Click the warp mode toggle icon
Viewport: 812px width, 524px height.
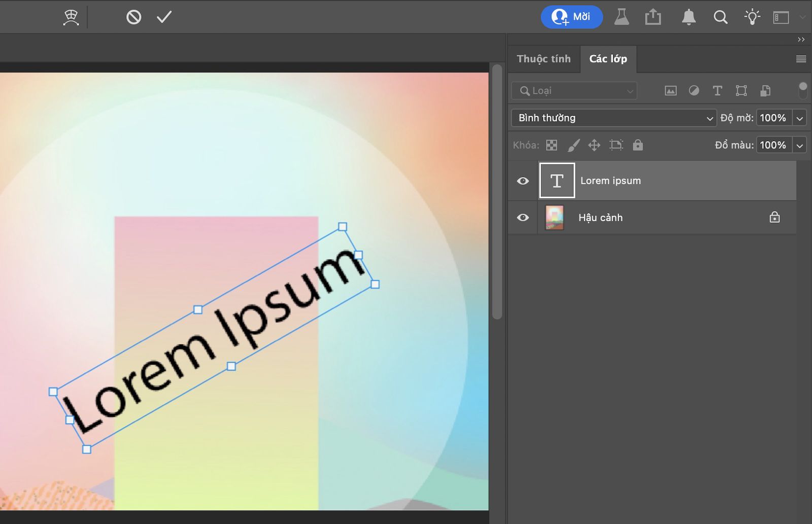(x=71, y=17)
